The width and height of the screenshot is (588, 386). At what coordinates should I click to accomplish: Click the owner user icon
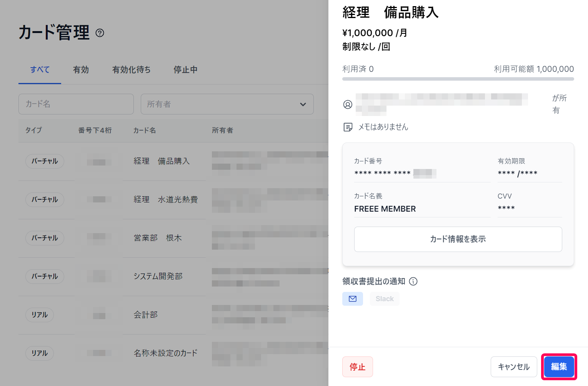point(348,104)
